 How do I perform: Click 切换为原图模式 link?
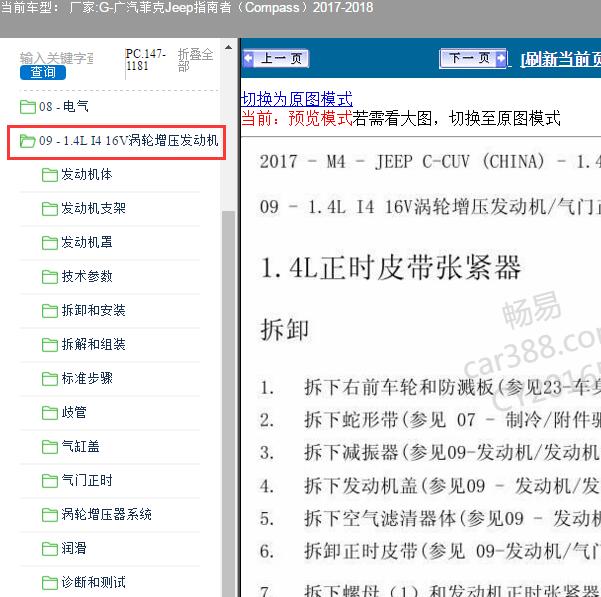(297, 99)
